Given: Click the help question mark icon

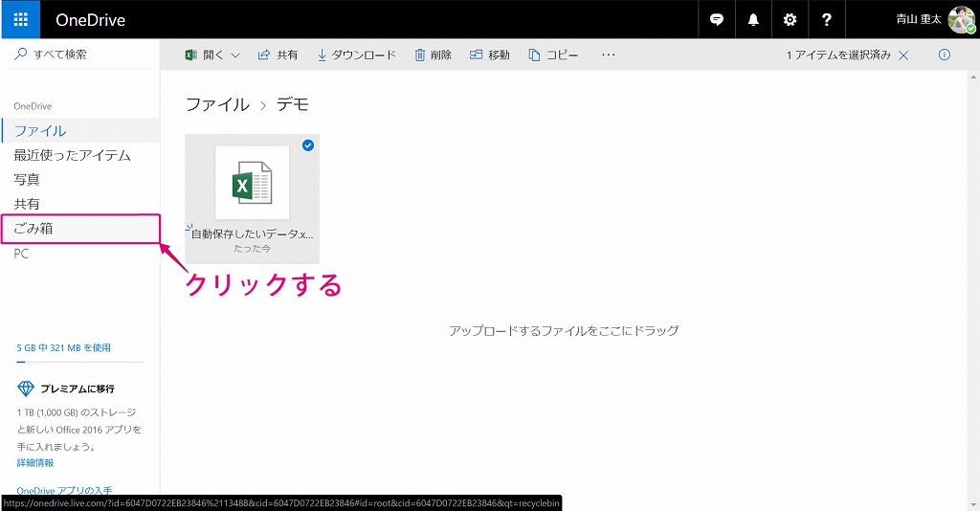Looking at the screenshot, I should 827,19.
